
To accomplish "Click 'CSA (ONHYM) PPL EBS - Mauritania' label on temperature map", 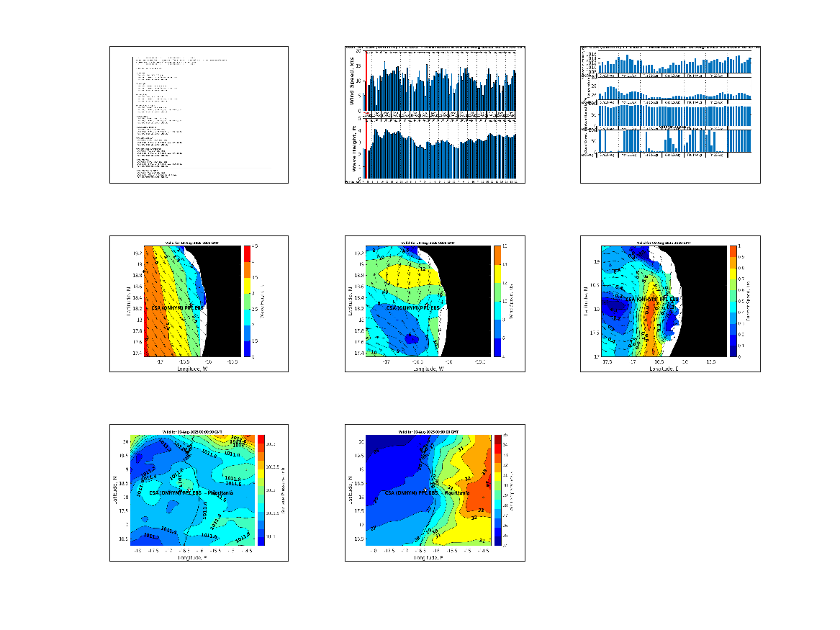I will (x=427, y=493).
